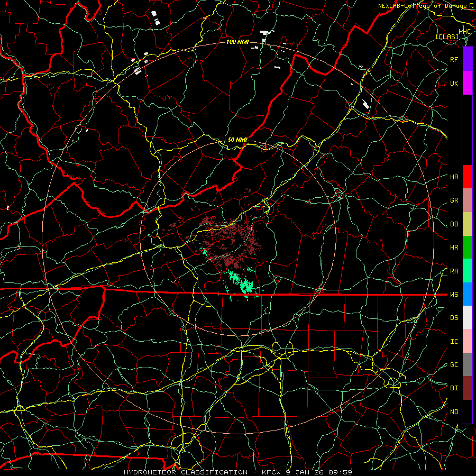Click the 'KFCX' radar site identifier
The width and height of the screenshot is (476, 476).
271,472
